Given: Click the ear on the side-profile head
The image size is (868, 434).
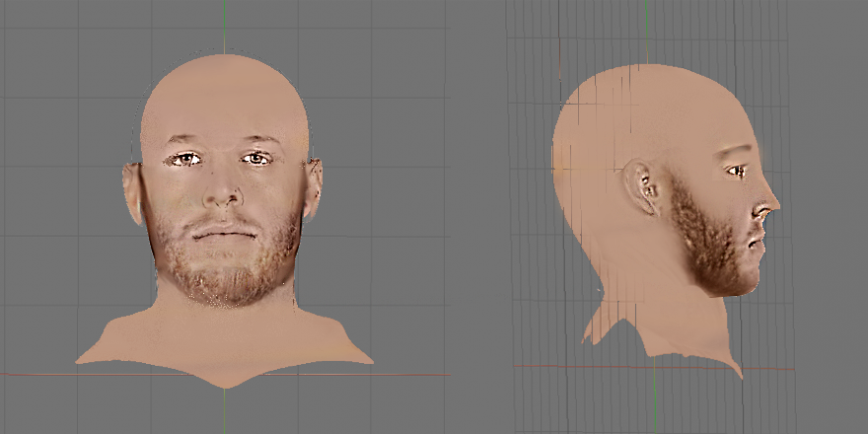Looking at the screenshot, I should [642, 186].
